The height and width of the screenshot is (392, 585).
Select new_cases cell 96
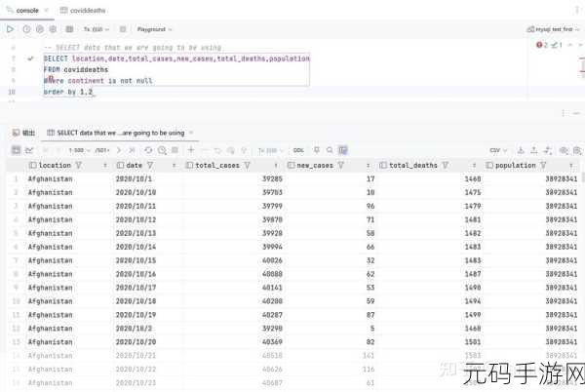click(x=370, y=206)
